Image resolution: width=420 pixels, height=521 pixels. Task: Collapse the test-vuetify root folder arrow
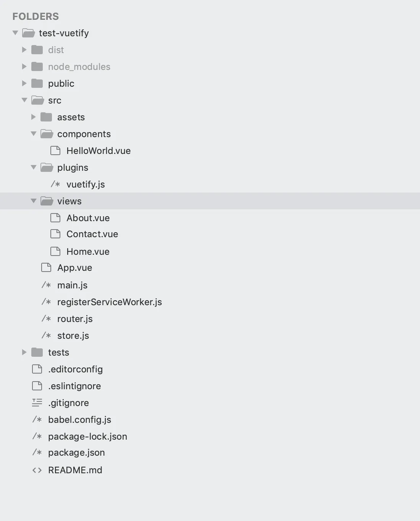15,33
